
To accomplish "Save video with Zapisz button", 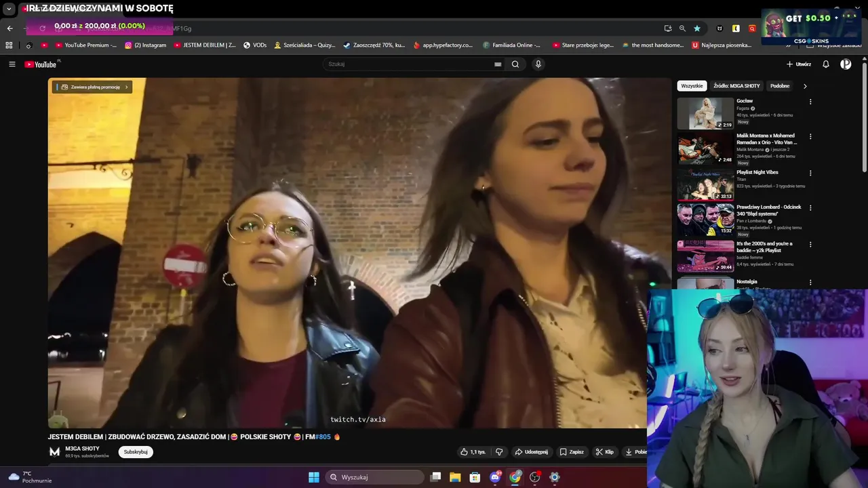I will 572,452.
